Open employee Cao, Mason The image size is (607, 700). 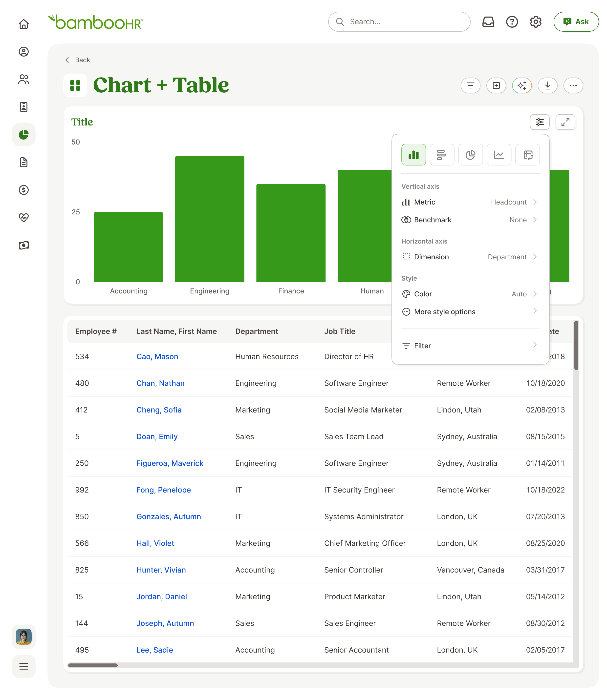[157, 356]
